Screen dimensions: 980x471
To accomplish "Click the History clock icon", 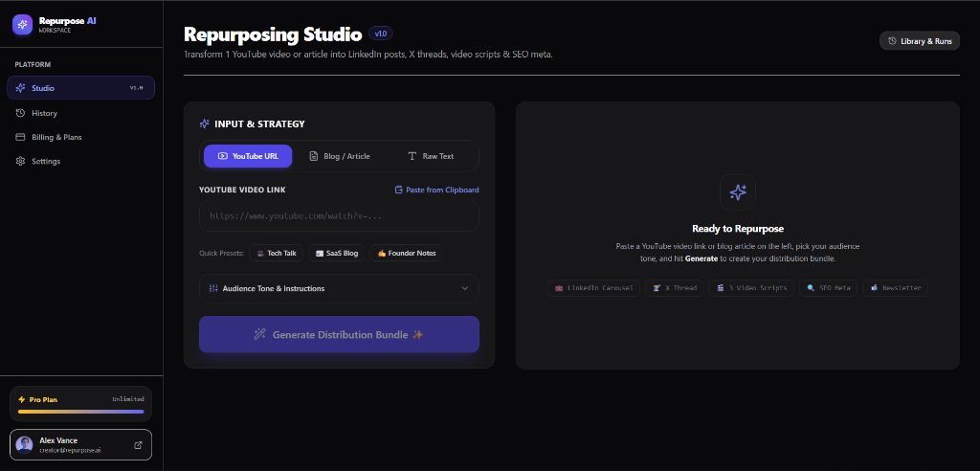I will (20, 113).
